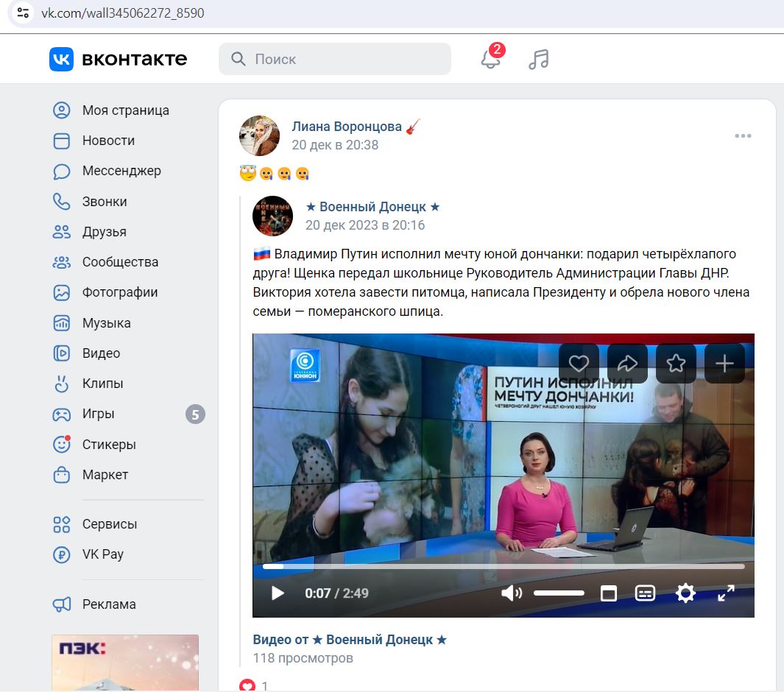
Task: Click the VK Pay ruble icon
Action: (x=62, y=554)
